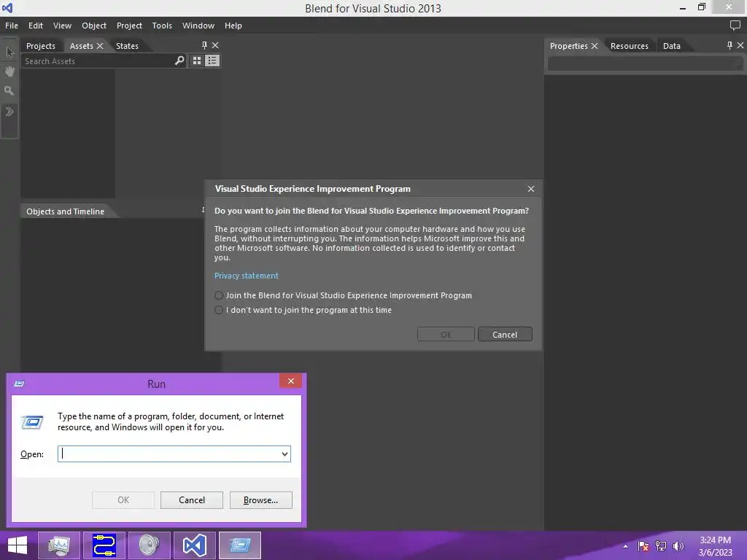Close the Experience Improvement Program dialog
Viewport: 747px width, 560px height.
click(x=531, y=189)
